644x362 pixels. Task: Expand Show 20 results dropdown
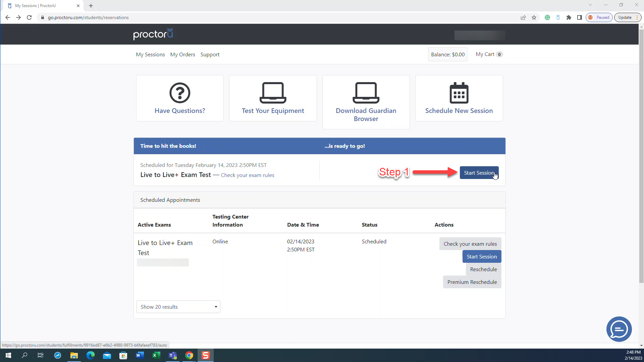178,306
